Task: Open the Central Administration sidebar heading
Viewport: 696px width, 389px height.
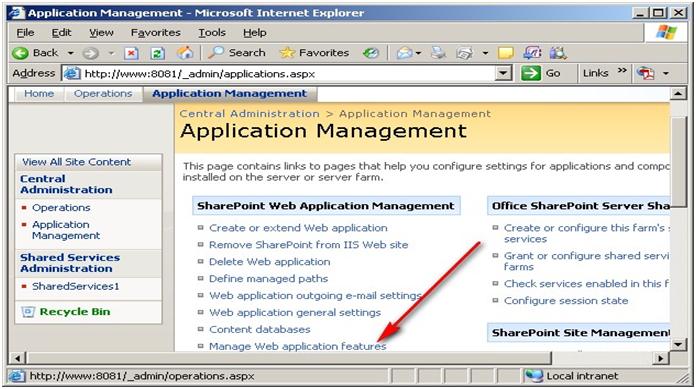Action: click(66, 184)
